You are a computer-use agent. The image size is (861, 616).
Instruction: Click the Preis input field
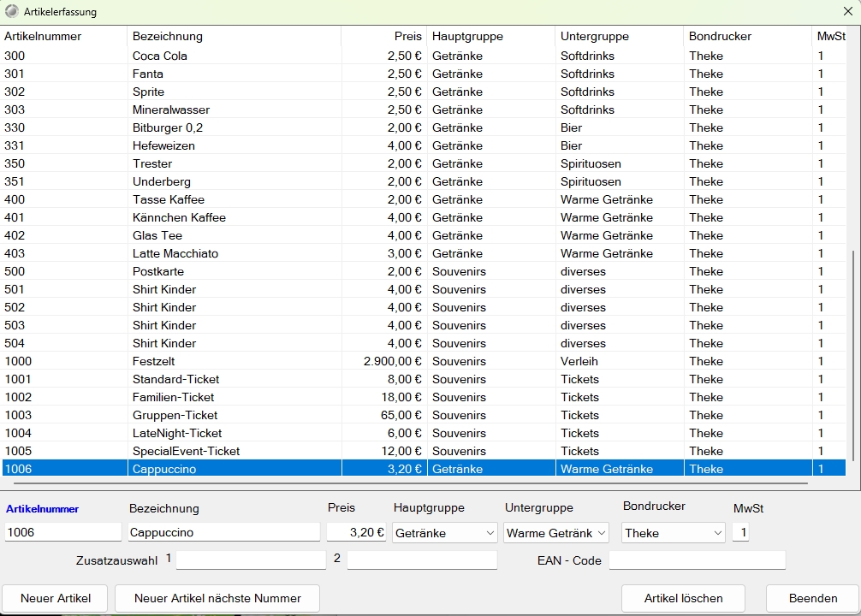(x=357, y=532)
